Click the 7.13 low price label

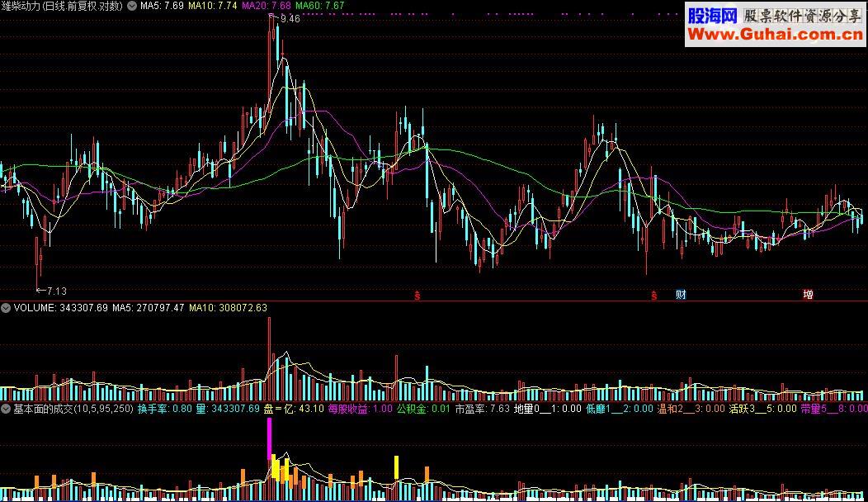(56, 291)
